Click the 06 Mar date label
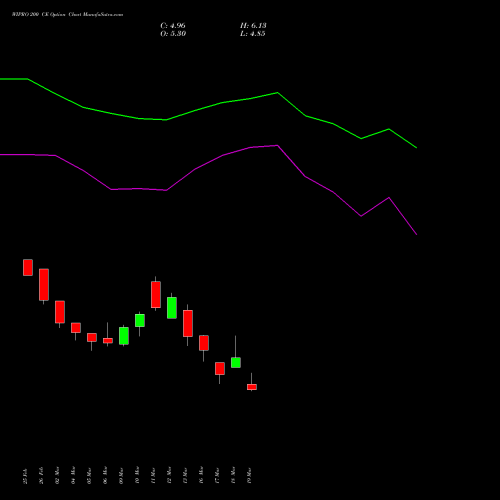Viewport: 500px width, 500px height. [x=106, y=476]
